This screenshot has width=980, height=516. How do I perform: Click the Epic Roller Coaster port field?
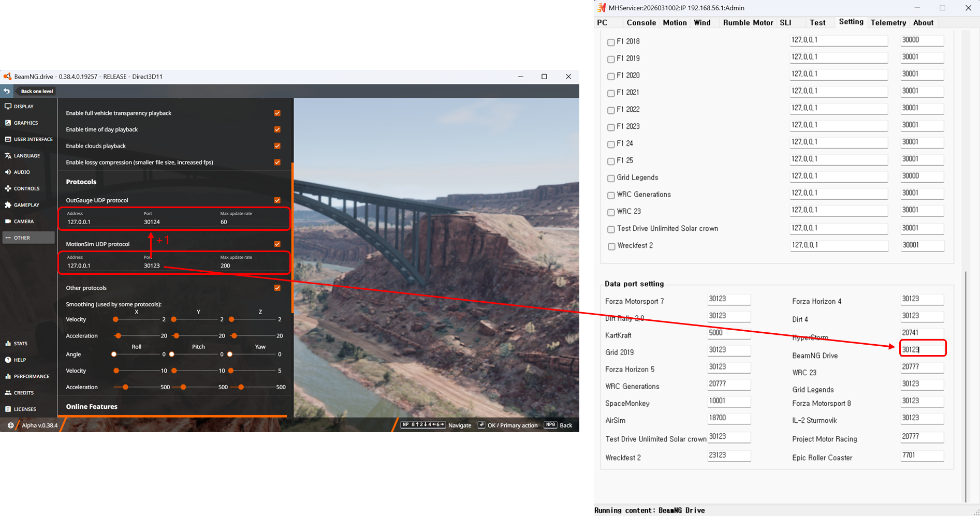tap(922, 455)
